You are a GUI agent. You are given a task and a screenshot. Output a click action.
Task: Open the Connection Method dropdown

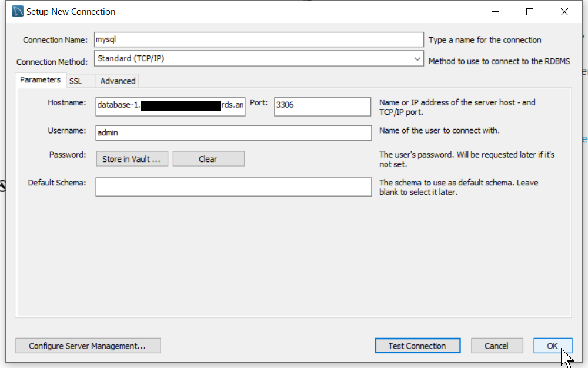coord(259,58)
